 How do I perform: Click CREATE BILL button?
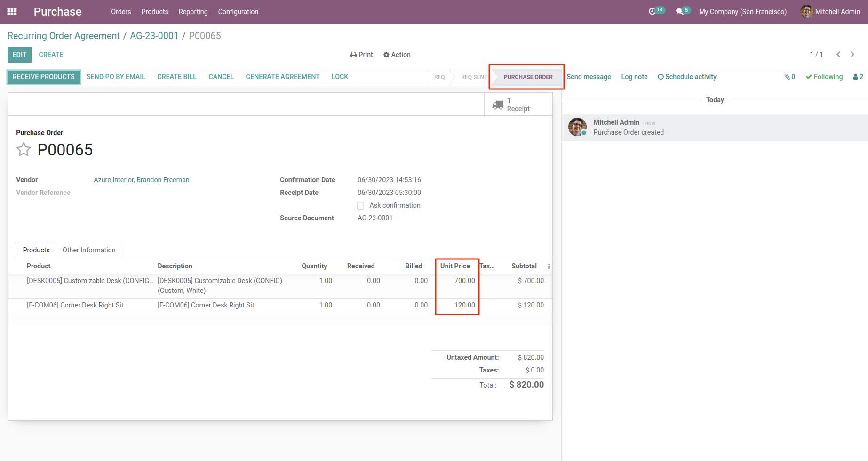coord(177,77)
